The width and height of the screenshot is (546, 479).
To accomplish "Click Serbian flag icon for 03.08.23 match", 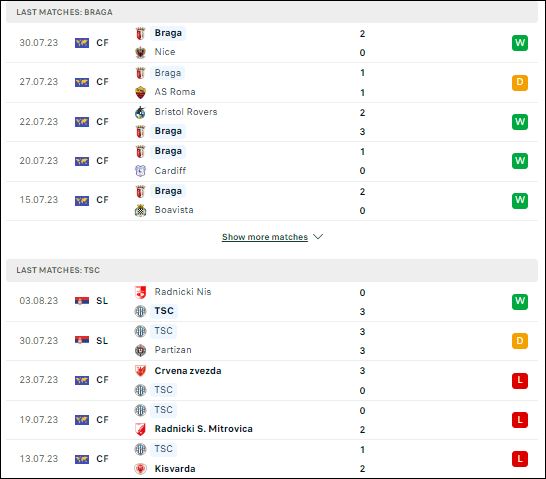I will click(82, 301).
